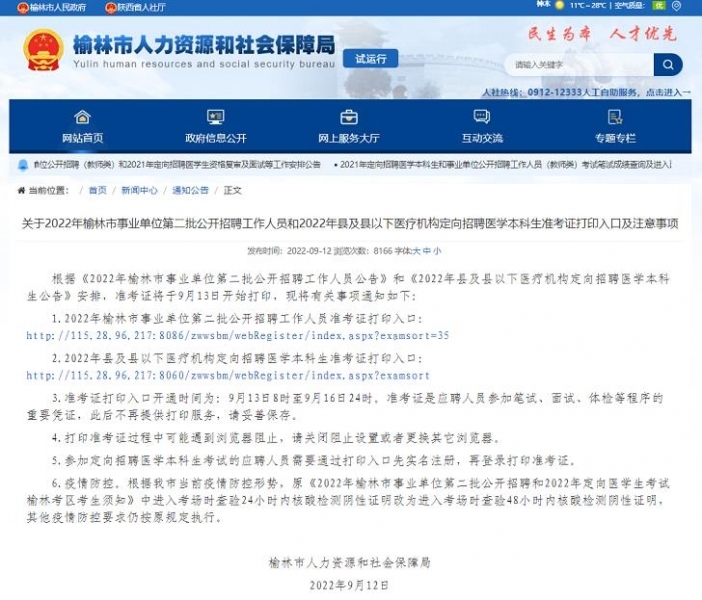The image size is (702, 600).
Task: Click the 首页 breadcrumb link
Action: (98, 190)
